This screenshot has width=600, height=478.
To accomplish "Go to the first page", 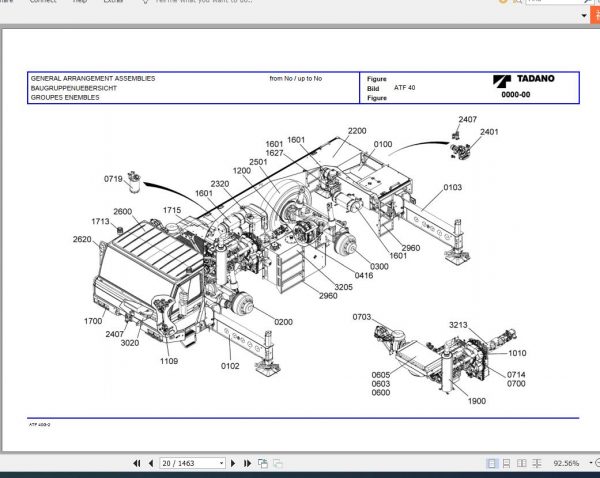I will (137, 463).
